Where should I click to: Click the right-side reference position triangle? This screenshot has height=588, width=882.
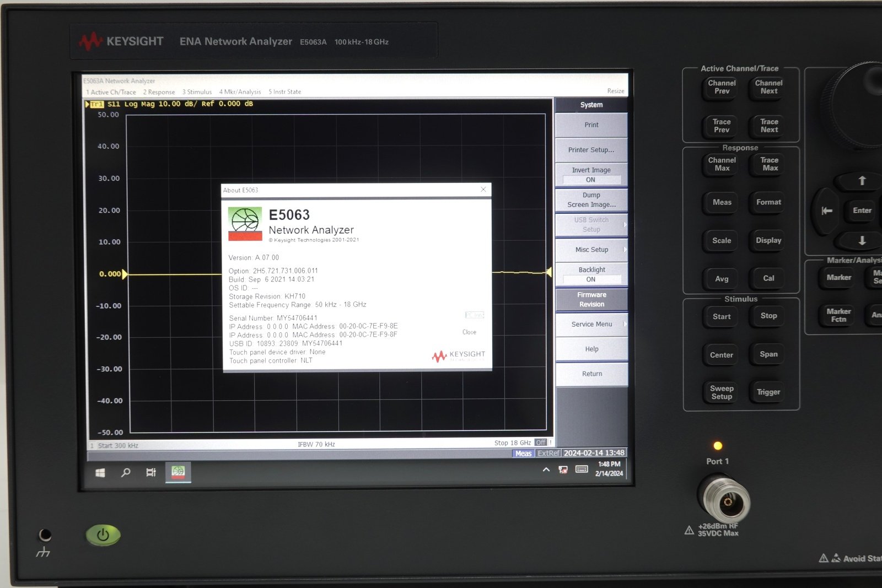pos(548,272)
